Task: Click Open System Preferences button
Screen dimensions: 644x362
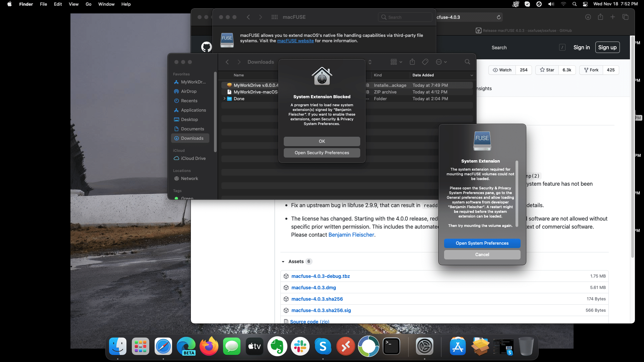Action: click(482, 243)
